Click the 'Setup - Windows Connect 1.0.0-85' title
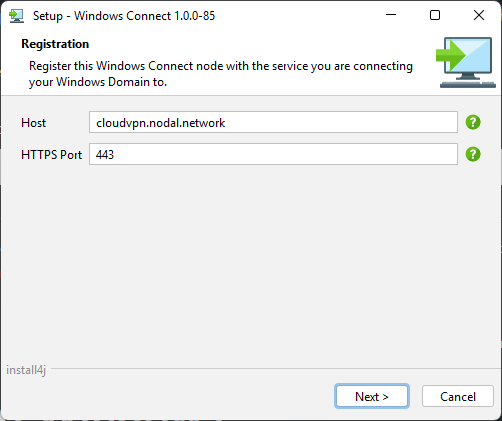Image resolution: width=502 pixels, height=421 pixels. coord(124,16)
